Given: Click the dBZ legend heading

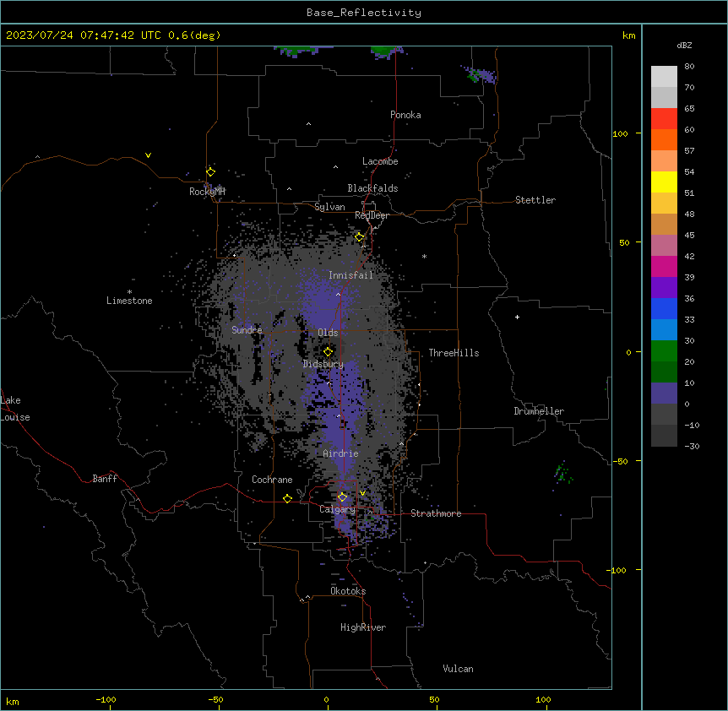Looking at the screenshot, I should click(x=684, y=45).
